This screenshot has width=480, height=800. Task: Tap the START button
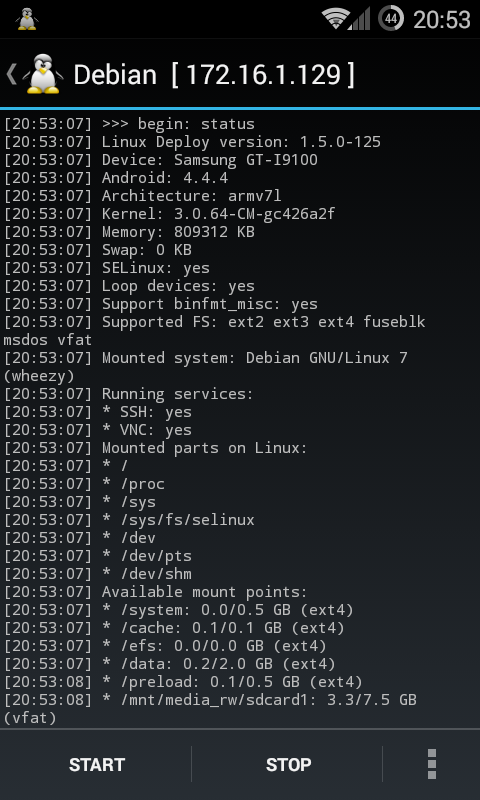coord(97,764)
